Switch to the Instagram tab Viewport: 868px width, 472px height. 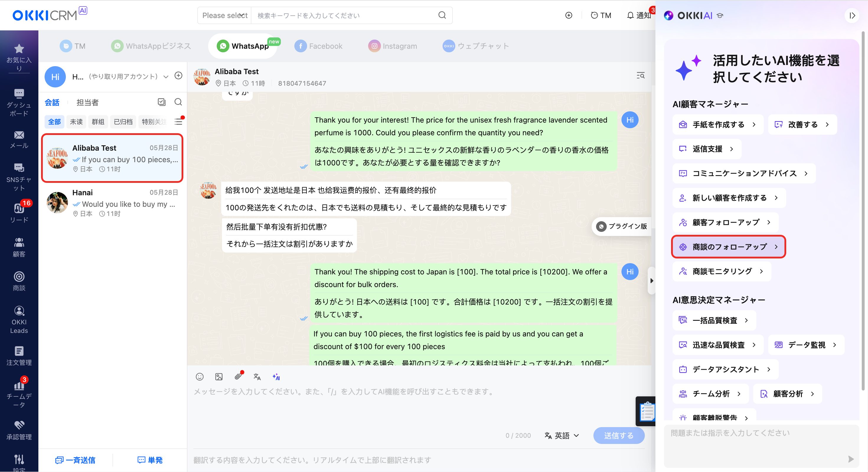pos(393,46)
